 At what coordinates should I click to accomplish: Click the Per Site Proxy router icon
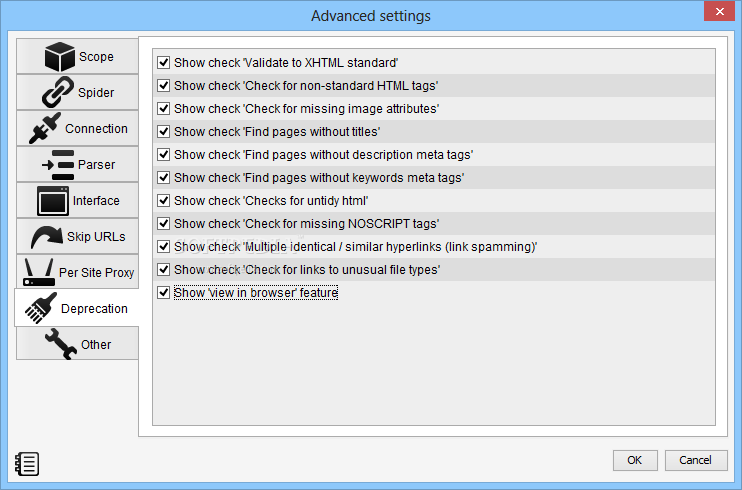coord(38,272)
